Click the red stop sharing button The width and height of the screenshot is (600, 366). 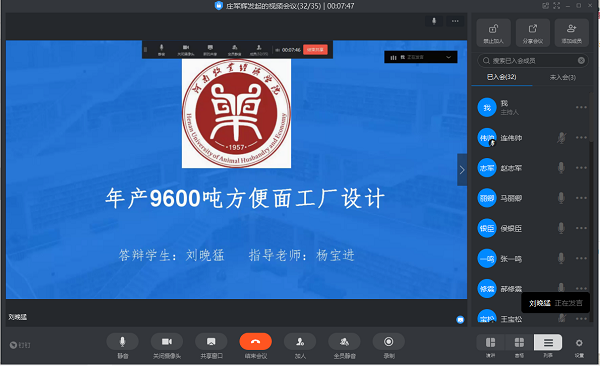pyautogui.click(x=315, y=50)
